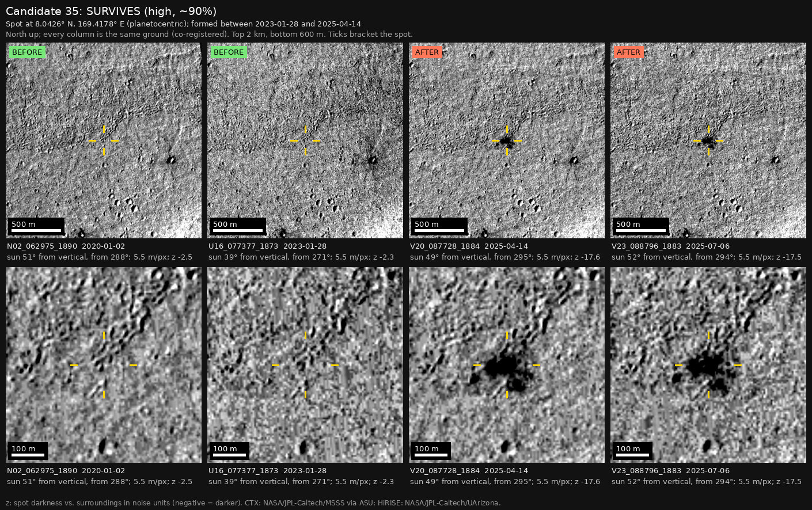Select caption "U16_077377_1873 2023-01-28" under the 100 m-scale panel
Image resolution: width=812 pixels, height=510 pixels.
(267, 471)
